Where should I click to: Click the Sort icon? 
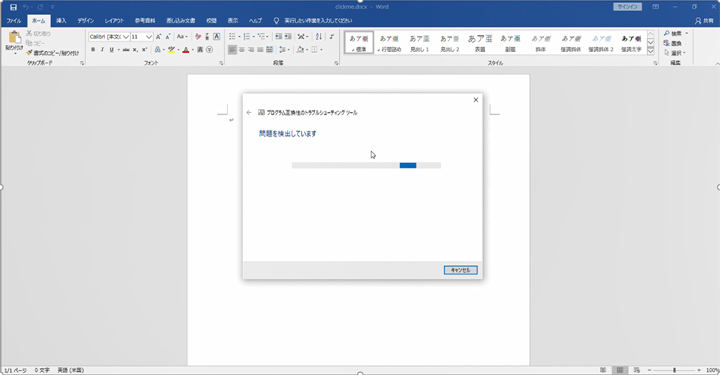(319, 36)
